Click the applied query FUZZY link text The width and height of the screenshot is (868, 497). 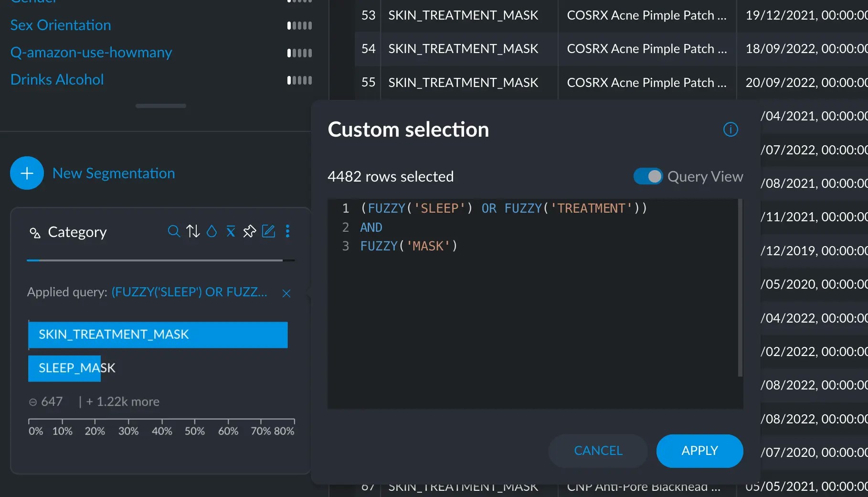pyautogui.click(x=189, y=292)
